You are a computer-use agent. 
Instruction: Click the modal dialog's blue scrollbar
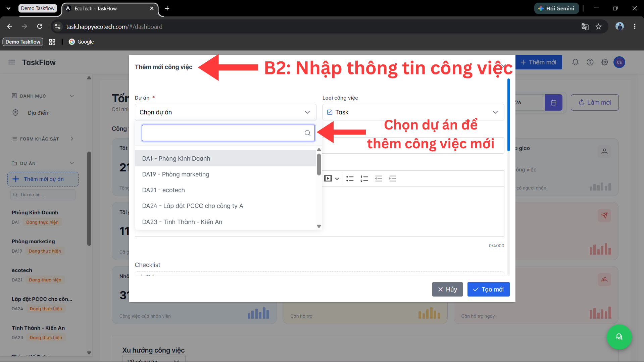pyautogui.click(x=508, y=115)
